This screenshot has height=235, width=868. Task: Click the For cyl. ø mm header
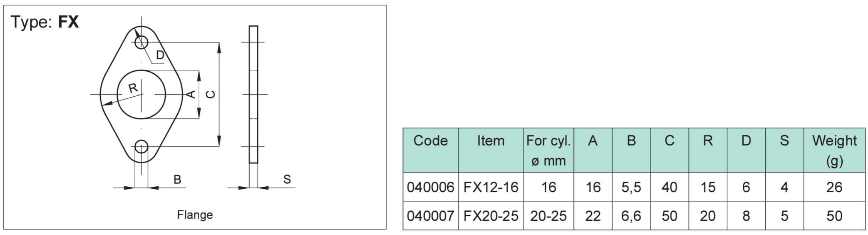[x=548, y=150]
